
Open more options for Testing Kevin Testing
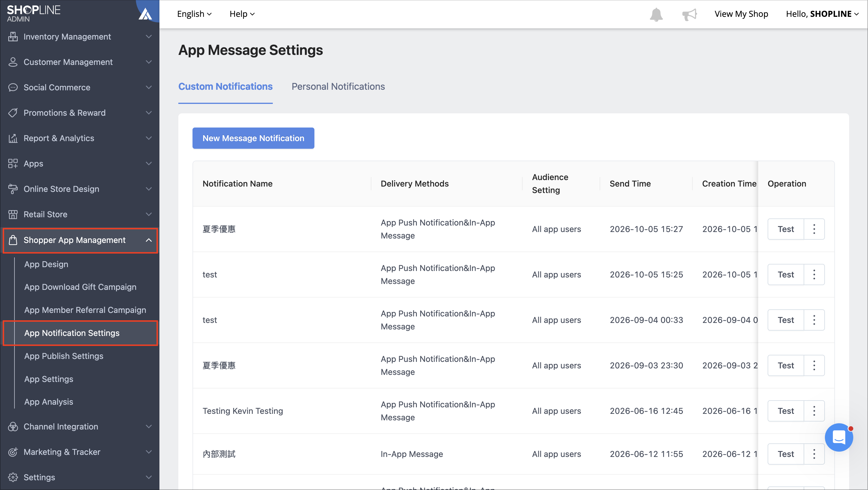814,411
